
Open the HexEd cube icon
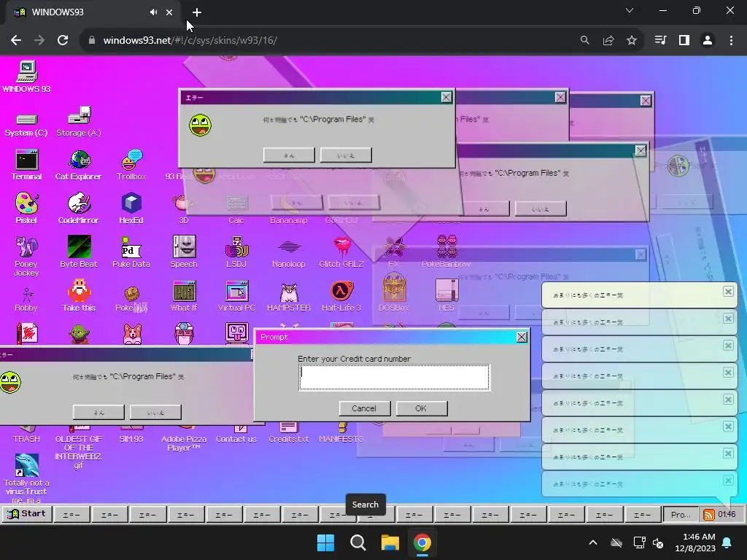pyautogui.click(x=131, y=209)
